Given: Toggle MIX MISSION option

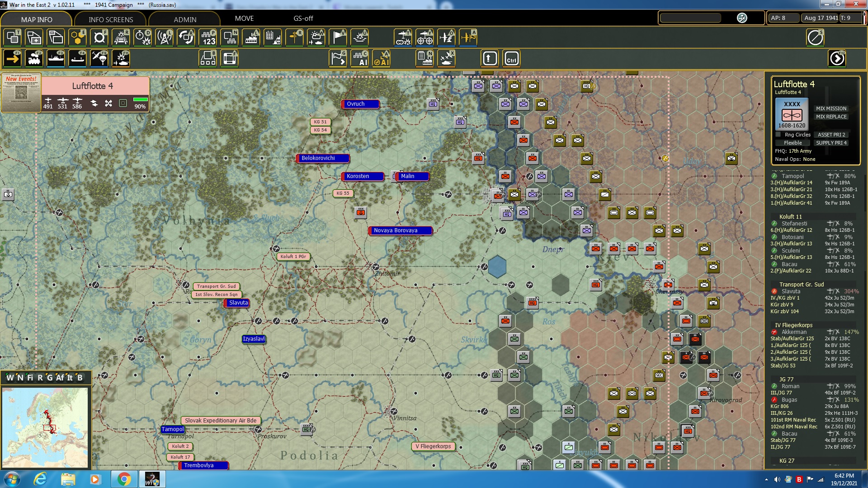Looking at the screenshot, I should (831, 108).
